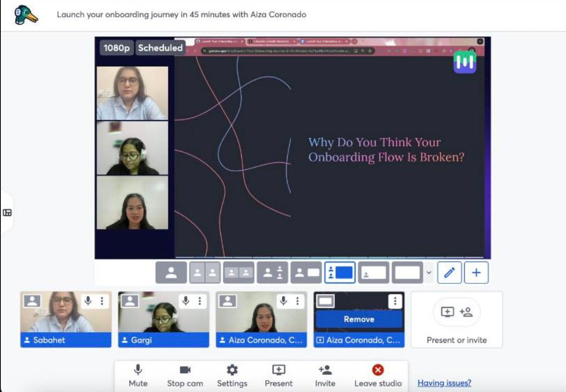Expand more layouts chevron
Screen dimensions: 566x392
click(x=429, y=273)
